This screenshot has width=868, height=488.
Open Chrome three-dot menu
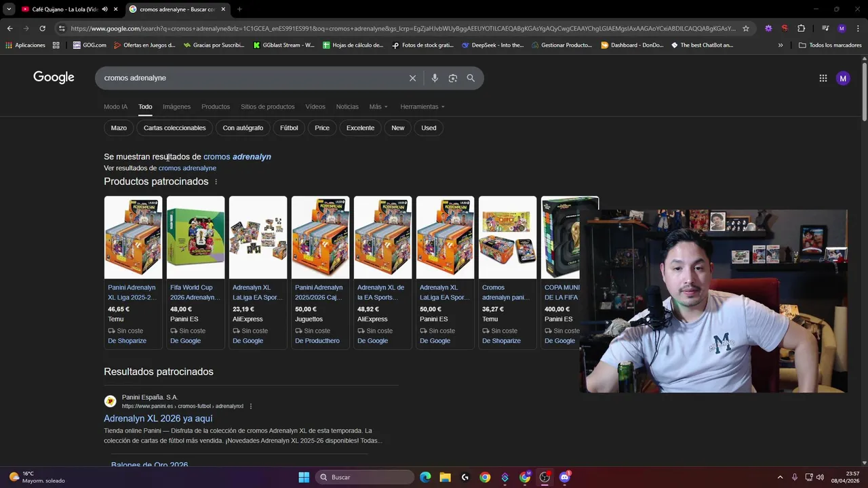point(857,28)
